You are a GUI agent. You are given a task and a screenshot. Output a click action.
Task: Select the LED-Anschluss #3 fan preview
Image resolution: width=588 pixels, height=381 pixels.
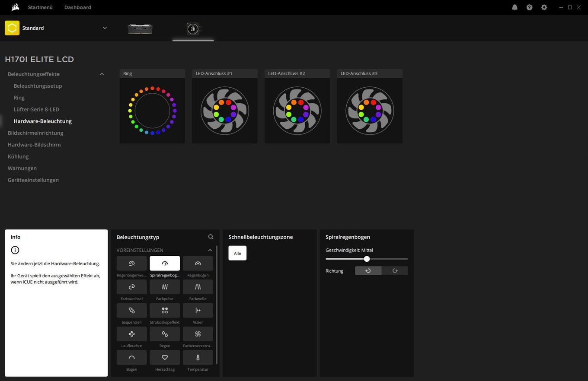(x=370, y=106)
